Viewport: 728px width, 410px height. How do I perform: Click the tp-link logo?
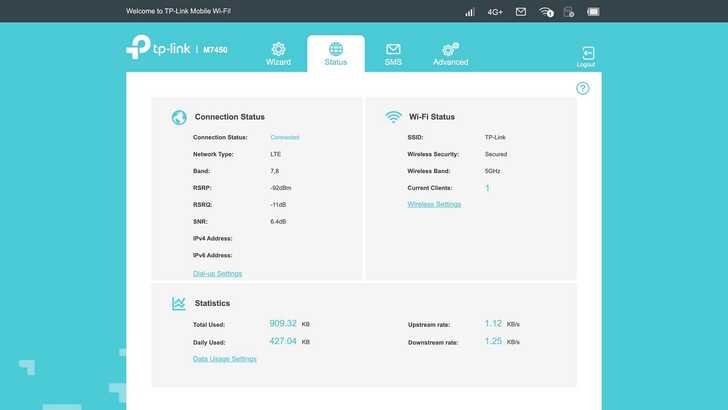click(x=158, y=47)
